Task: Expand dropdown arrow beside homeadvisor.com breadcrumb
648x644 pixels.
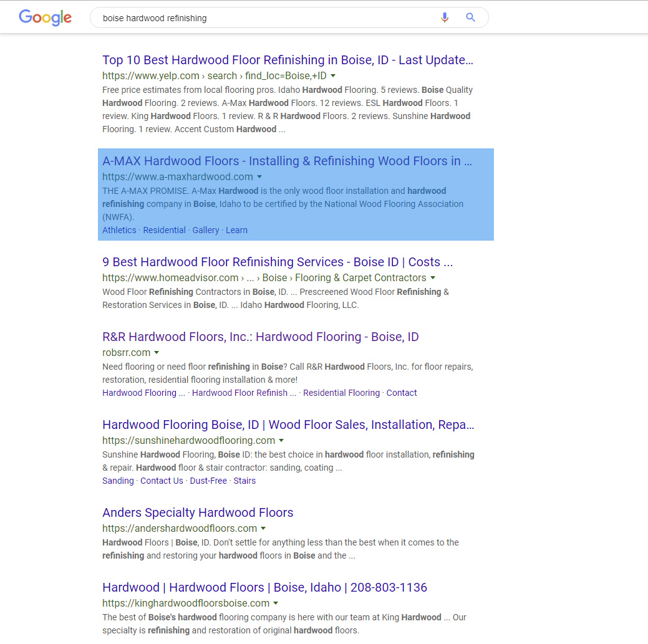Action: [x=433, y=277]
